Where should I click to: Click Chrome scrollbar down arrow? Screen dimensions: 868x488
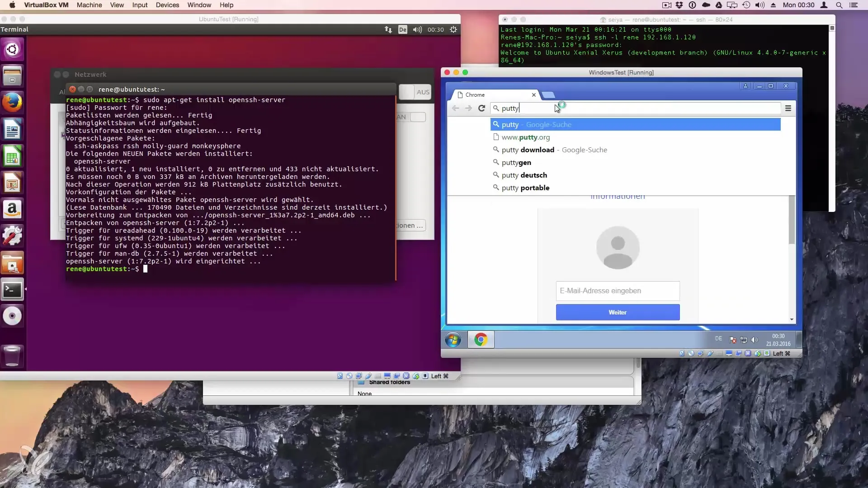[x=792, y=319]
